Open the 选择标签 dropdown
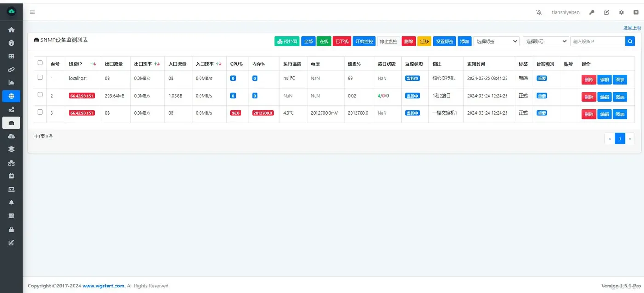This screenshot has width=644, height=293. point(496,41)
